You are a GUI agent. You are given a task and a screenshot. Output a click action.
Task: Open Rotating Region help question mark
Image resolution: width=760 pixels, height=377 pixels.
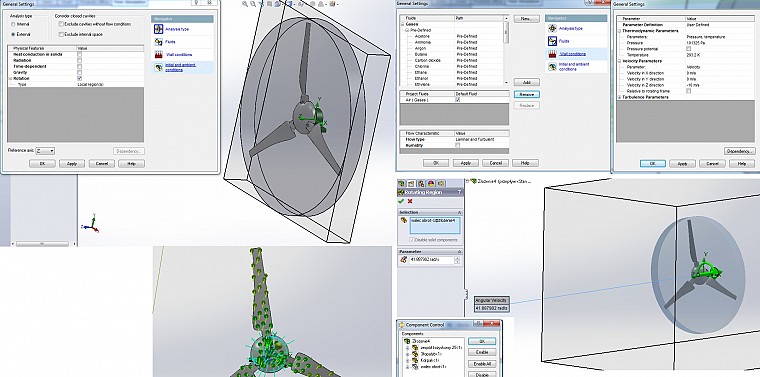(x=459, y=192)
